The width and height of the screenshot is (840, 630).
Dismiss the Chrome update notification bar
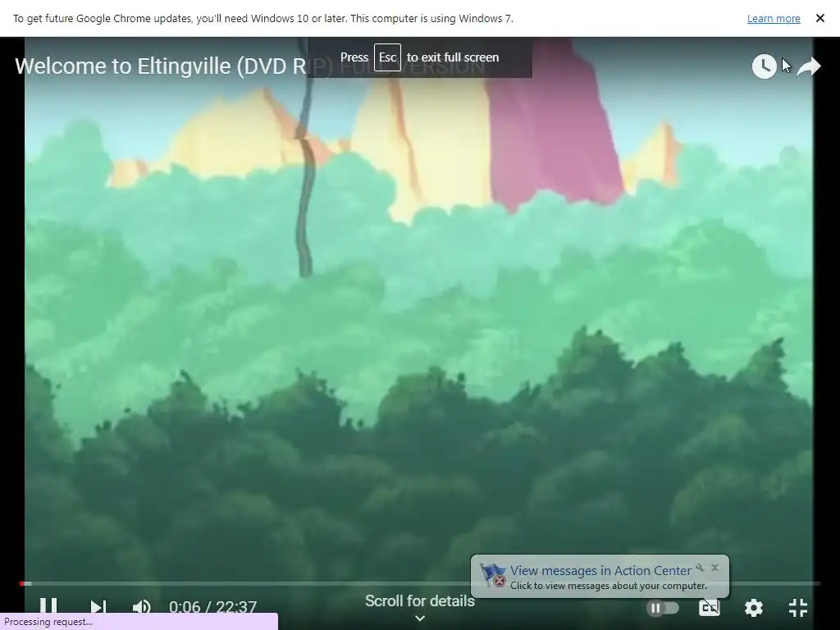(x=819, y=18)
